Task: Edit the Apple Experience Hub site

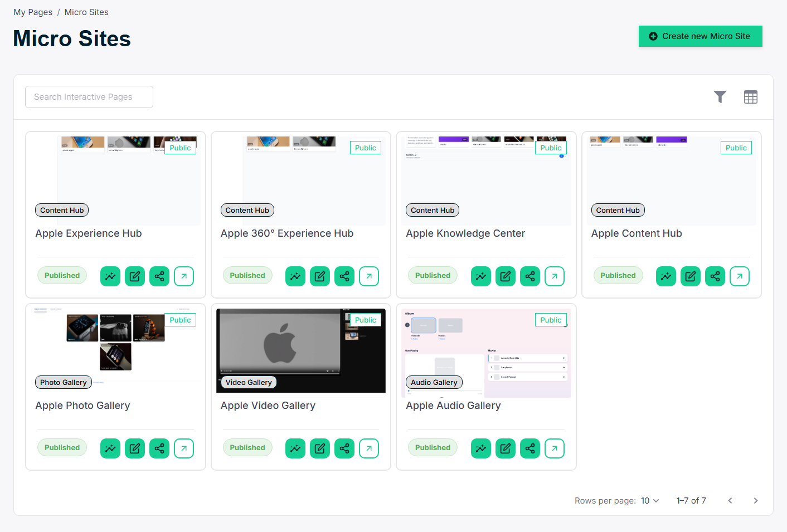Action: pos(135,276)
